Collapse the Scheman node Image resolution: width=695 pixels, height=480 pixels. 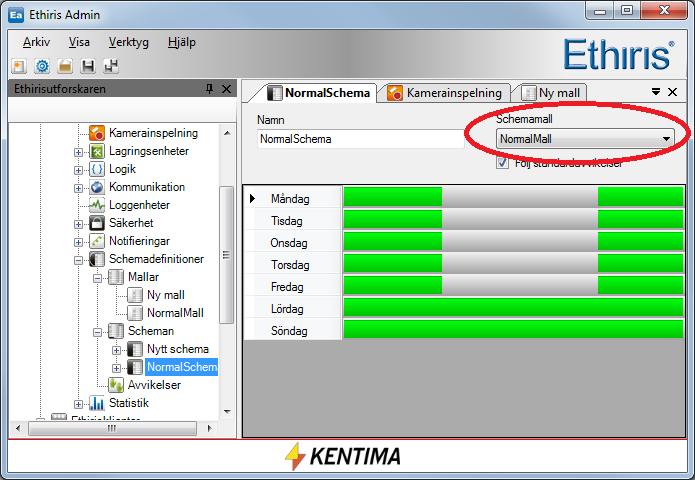[x=98, y=332]
